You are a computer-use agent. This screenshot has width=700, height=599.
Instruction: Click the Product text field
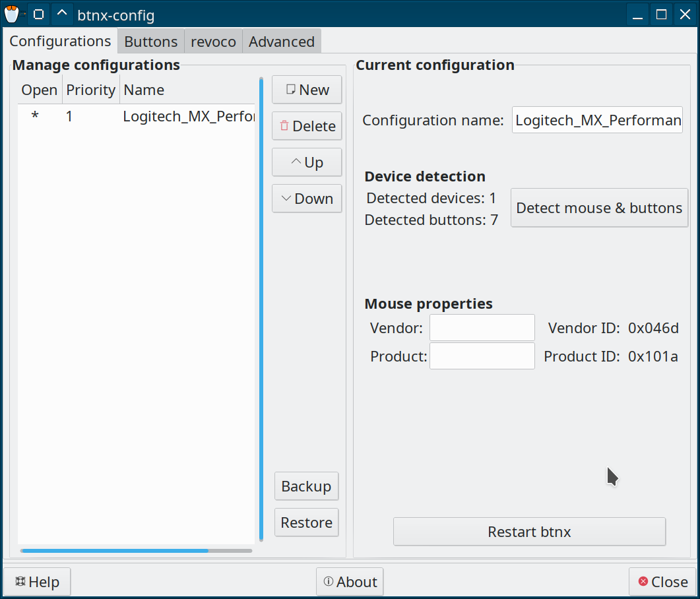(x=482, y=356)
